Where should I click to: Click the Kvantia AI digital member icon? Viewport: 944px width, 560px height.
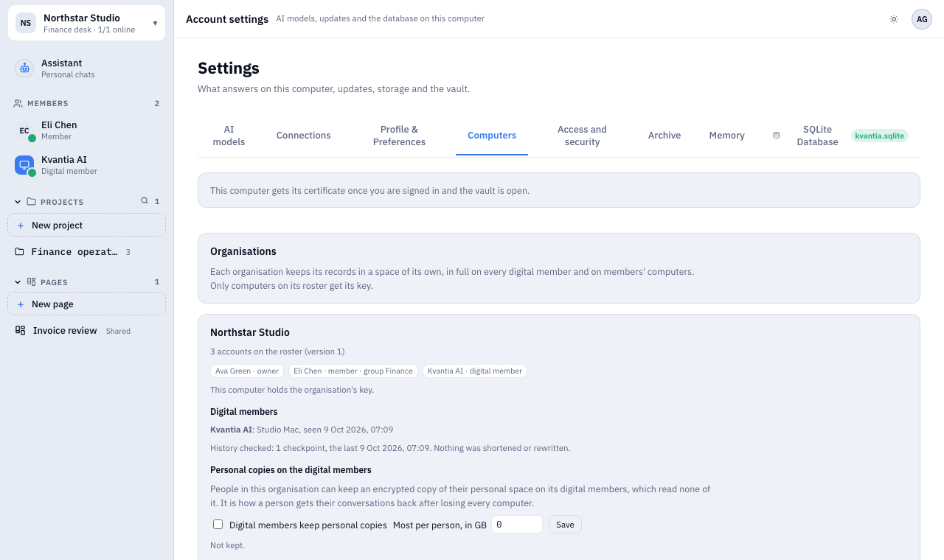(x=24, y=165)
